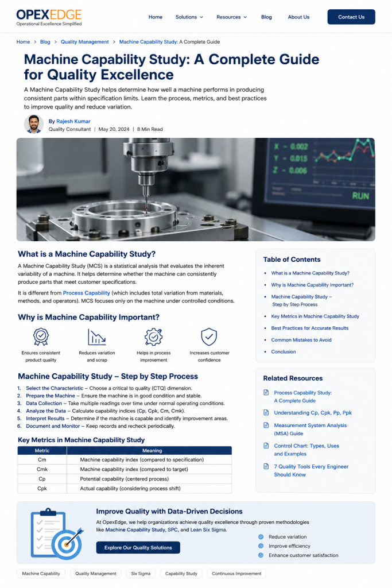
Task: Jump to Conclusion in contents
Action: (x=284, y=352)
